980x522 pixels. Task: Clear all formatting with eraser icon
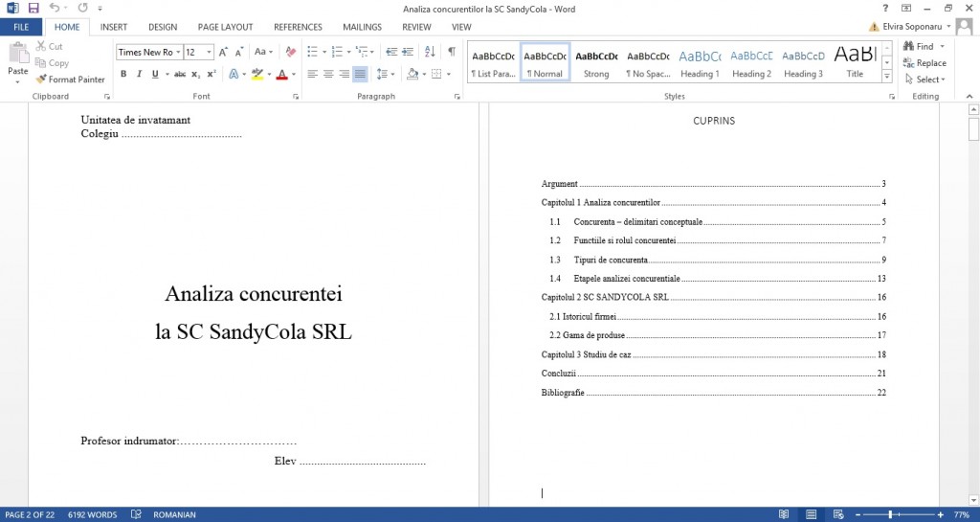tap(291, 52)
